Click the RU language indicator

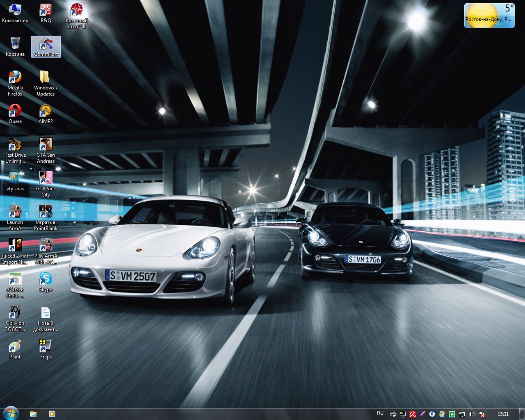(380, 413)
